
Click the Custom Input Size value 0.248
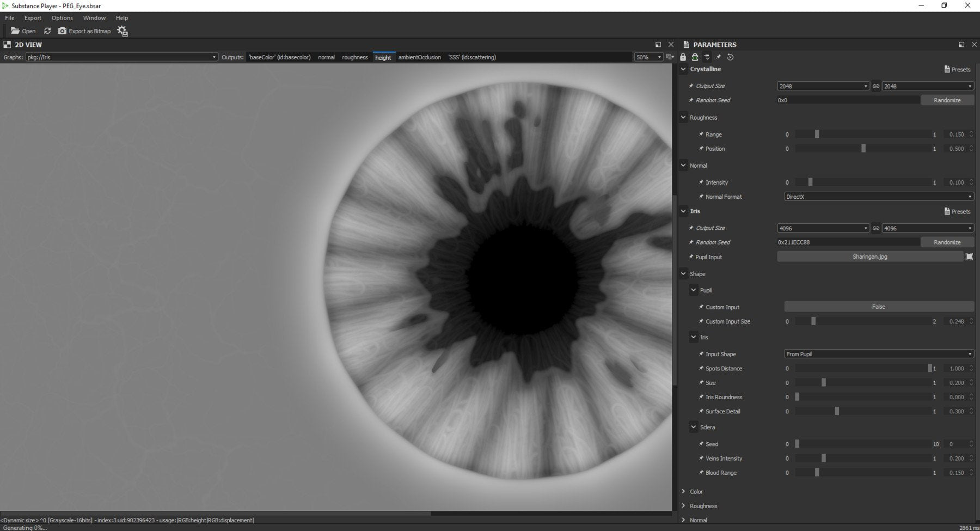point(957,321)
